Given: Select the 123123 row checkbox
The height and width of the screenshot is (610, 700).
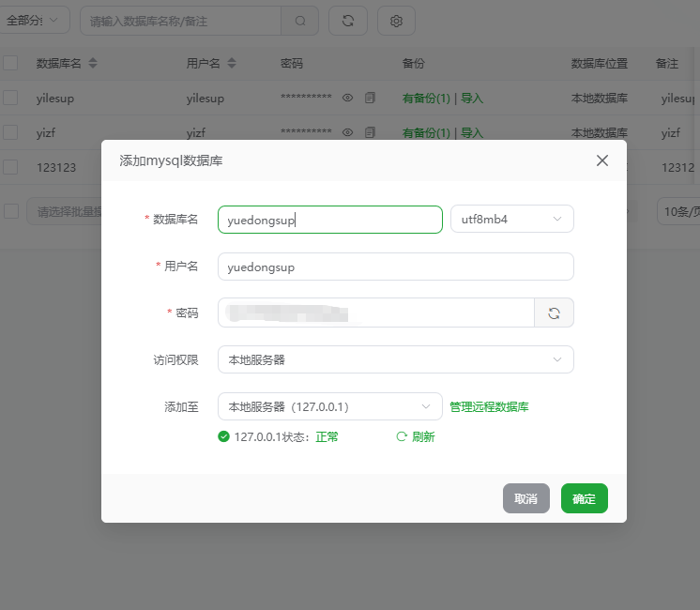Looking at the screenshot, I should [x=10, y=167].
